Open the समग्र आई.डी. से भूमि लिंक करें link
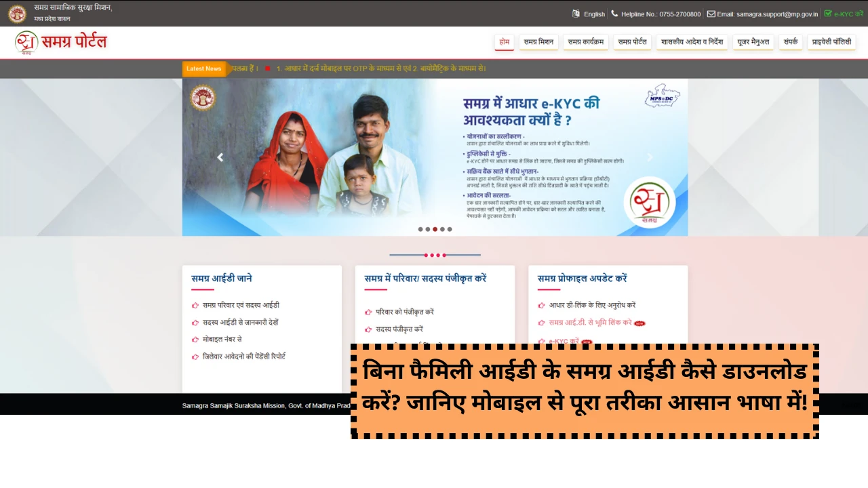 click(x=588, y=322)
